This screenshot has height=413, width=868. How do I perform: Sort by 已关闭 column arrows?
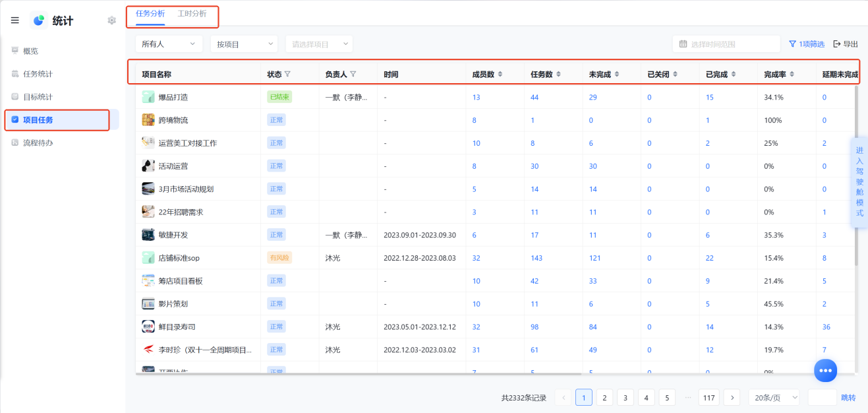tap(675, 75)
